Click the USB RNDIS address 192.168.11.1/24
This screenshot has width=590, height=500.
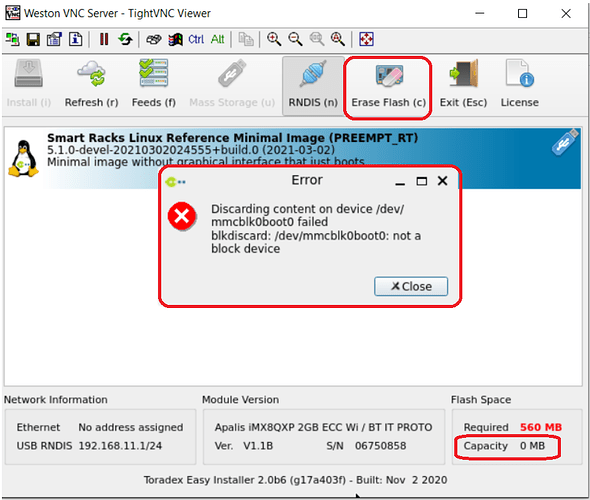coord(120,445)
